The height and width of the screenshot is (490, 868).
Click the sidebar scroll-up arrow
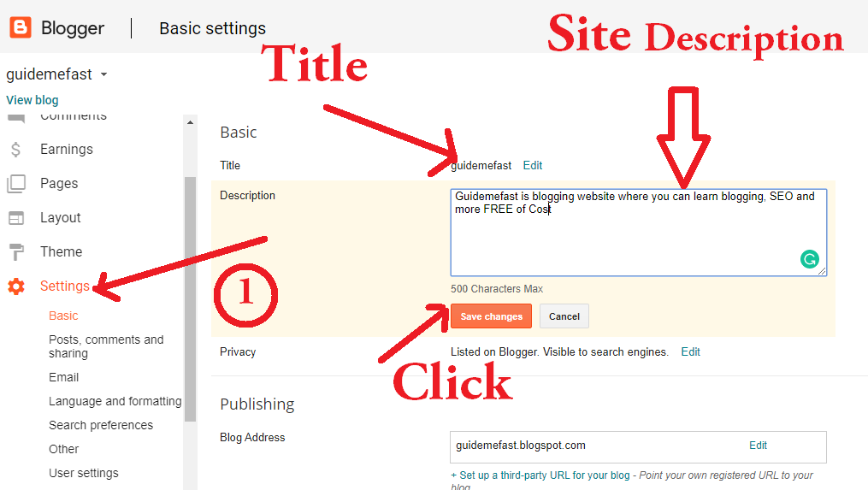coord(190,122)
